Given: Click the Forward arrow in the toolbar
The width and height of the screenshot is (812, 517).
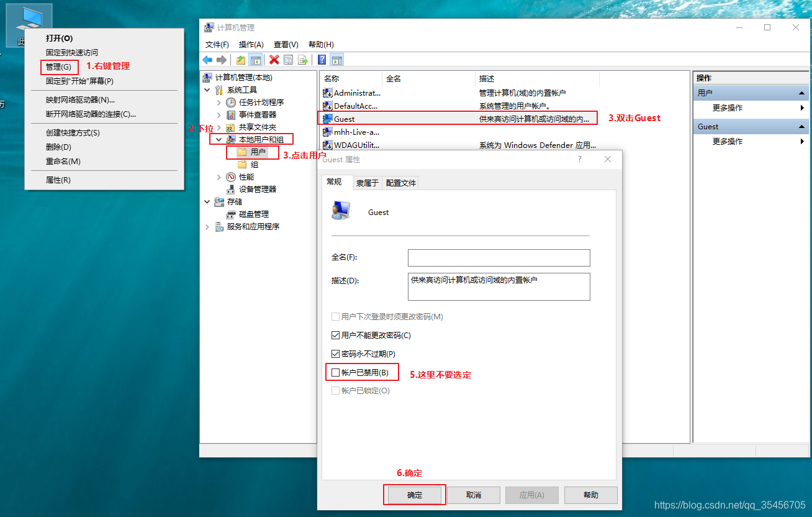Looking at the screenshot, I should click(221, 60).
